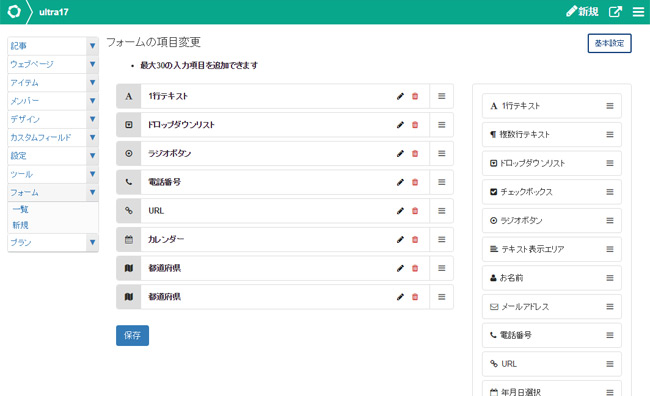The height and width of the screenshot is (396, 650).
Task: Expand the 記事 sidebar arrow
Action: point(92,46)
